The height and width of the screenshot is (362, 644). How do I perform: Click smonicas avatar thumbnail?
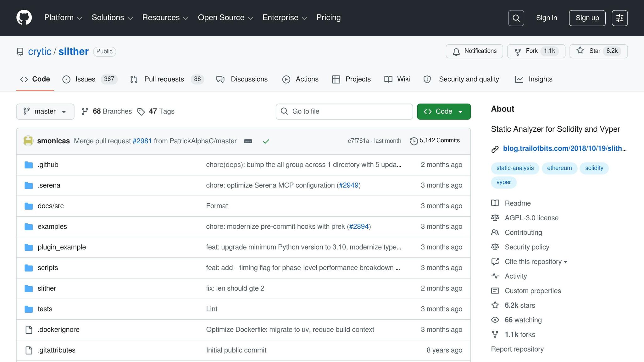point(28,141)
